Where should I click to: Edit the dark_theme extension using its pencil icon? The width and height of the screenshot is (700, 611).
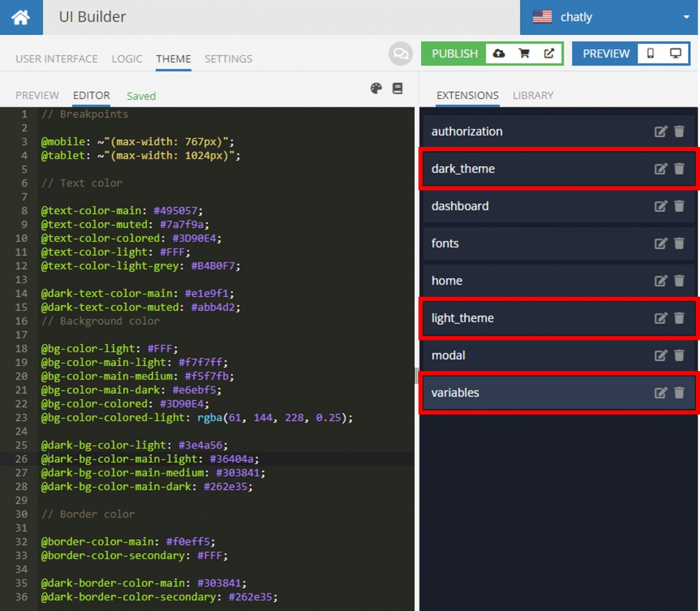(x=661, y=168)
